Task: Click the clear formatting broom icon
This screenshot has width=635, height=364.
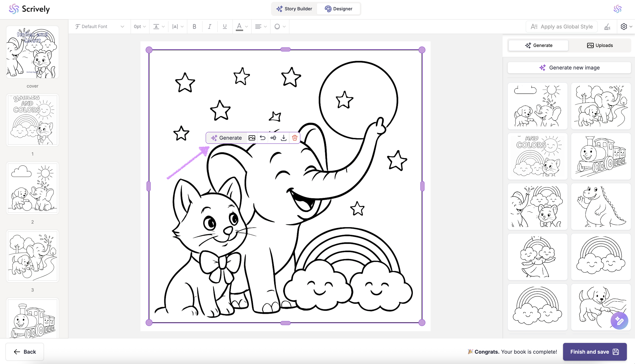Action: point(607,26)
